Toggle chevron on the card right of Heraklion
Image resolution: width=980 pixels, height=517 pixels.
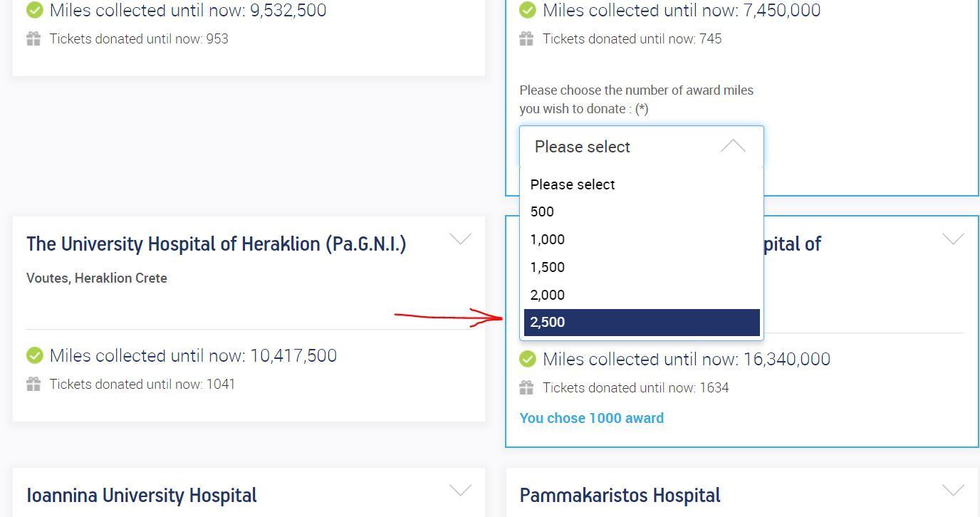(x=953, y=239)
